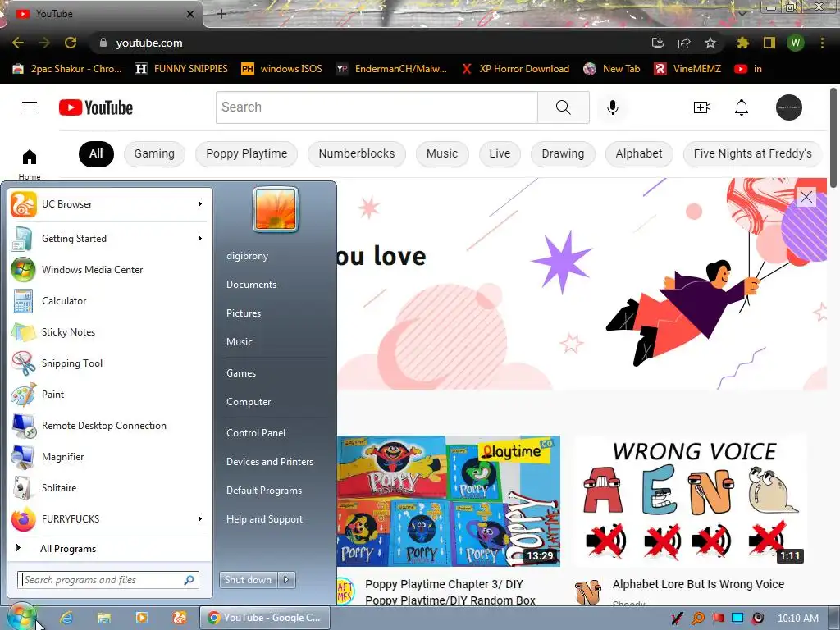Open Control Panel
The width and height of the screenshot is (840, 630).
pos(256,433)
